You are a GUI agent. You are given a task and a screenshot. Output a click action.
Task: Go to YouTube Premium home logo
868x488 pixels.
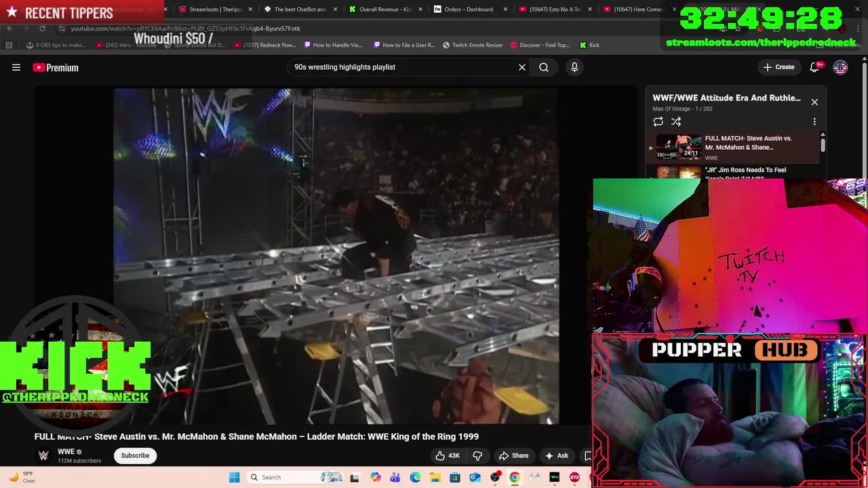coord(56,67)
